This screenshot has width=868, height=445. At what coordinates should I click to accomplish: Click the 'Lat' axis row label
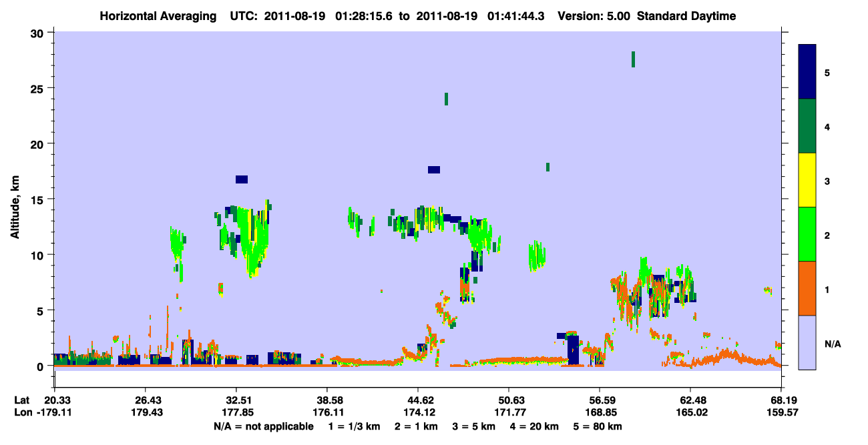(21, 400)
